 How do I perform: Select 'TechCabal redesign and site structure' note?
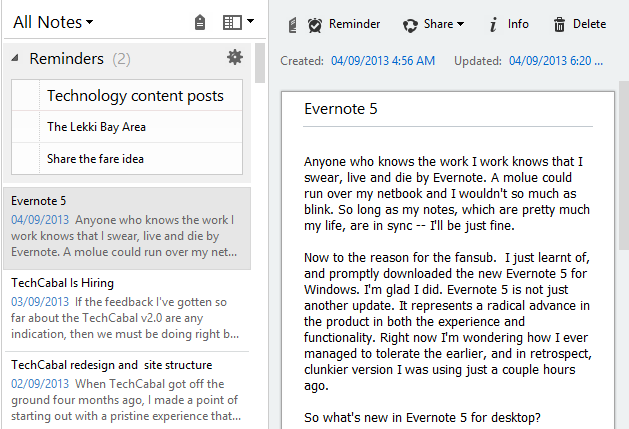click(126, 390)
